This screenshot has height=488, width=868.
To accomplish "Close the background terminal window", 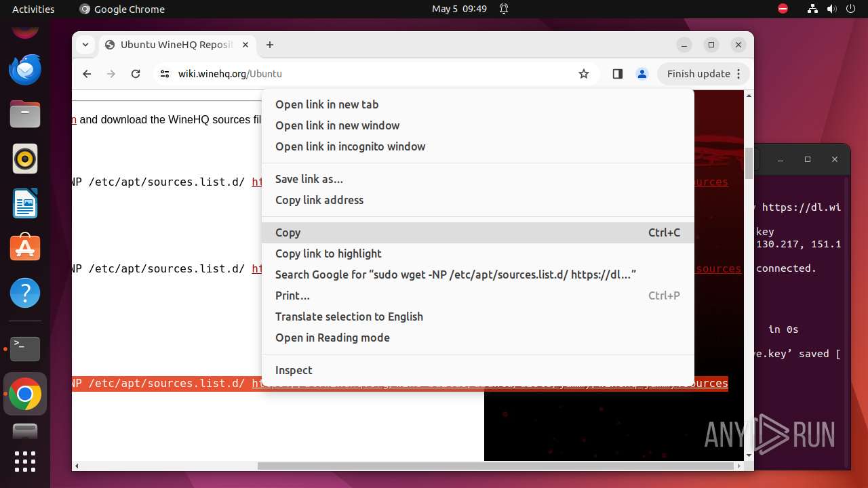I will click(834, 159).
